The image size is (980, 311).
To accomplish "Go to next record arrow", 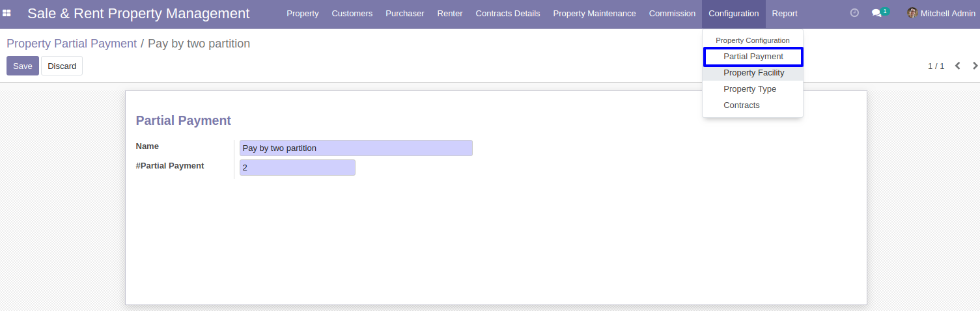I will click(x=975, y=66).
